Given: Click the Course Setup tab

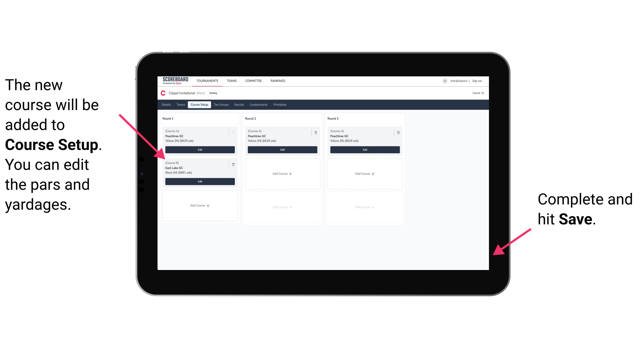Looking at the screenshot, I should pos(200,105).
